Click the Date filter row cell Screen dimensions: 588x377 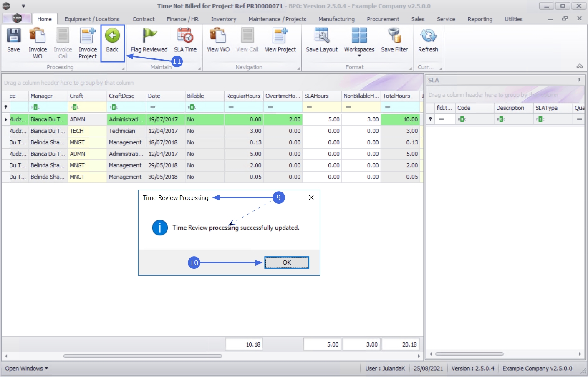click(x=165, y=107)
